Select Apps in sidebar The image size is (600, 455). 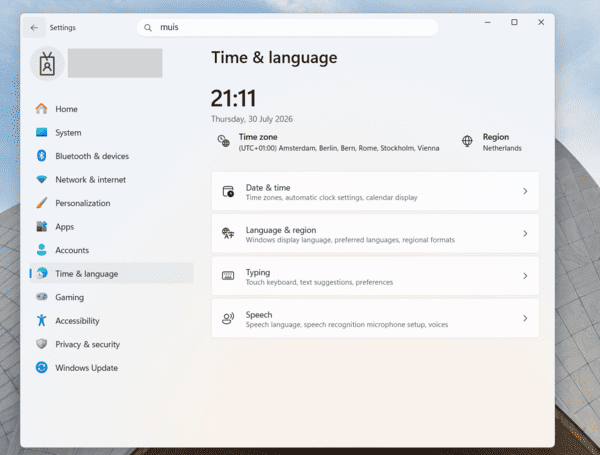click(111, 227)
